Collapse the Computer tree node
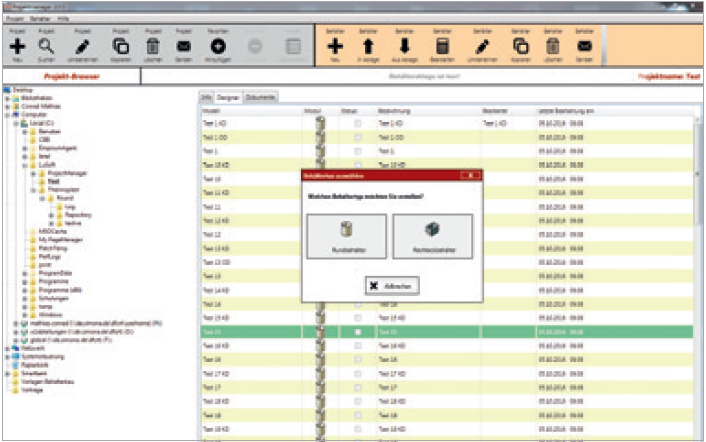Image resolution: width=706 pixels, height=442 pixels. tap(7, 114)
